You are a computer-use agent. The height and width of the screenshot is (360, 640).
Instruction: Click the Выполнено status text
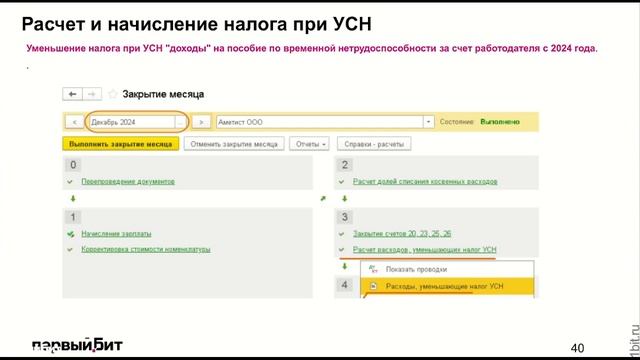click(x=500, y=122)
